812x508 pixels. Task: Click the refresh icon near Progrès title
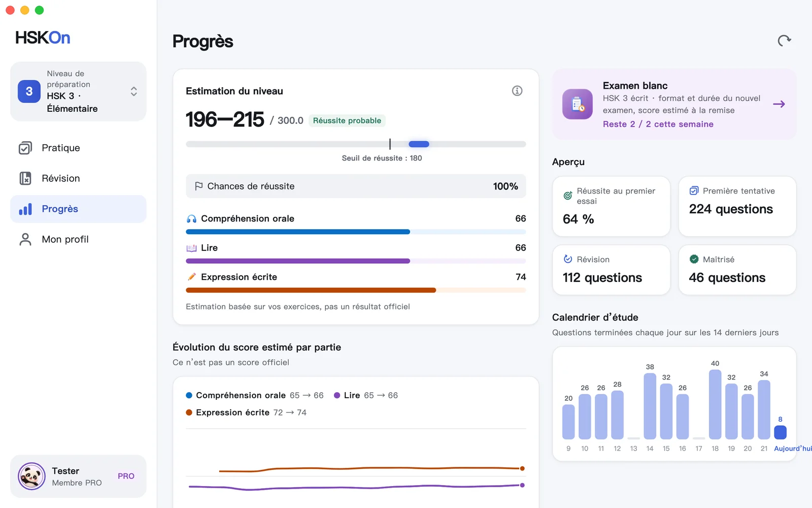(784, 41)
